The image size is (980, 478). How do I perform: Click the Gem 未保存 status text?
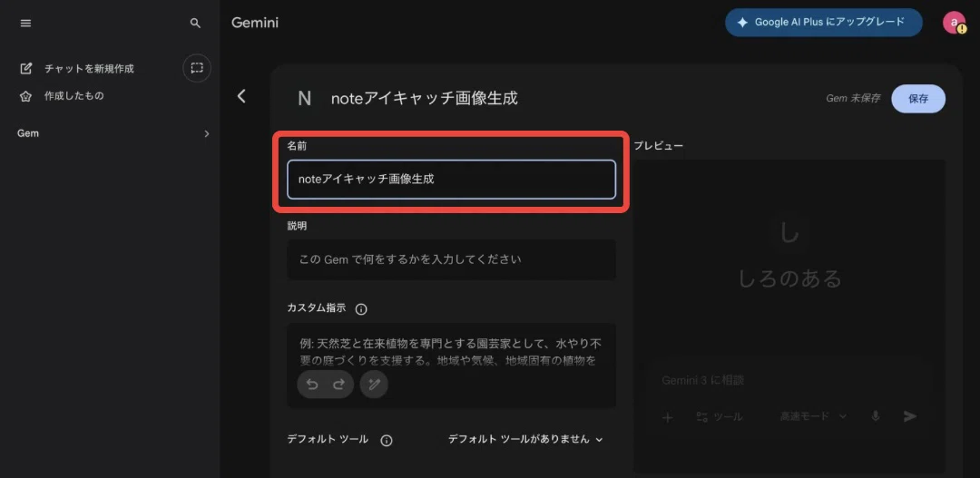pos(852,99)
